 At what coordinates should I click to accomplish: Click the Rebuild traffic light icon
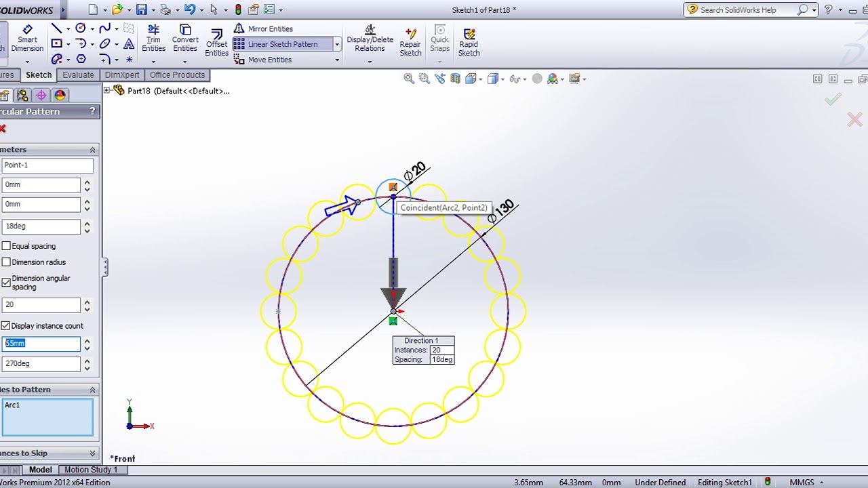click(x=238, y=9)
